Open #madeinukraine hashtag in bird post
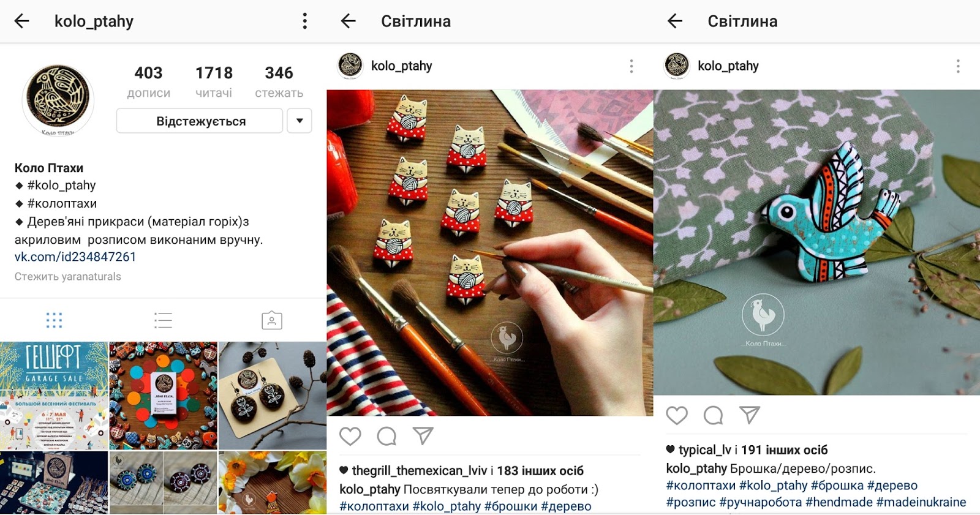 pos(921,502)
